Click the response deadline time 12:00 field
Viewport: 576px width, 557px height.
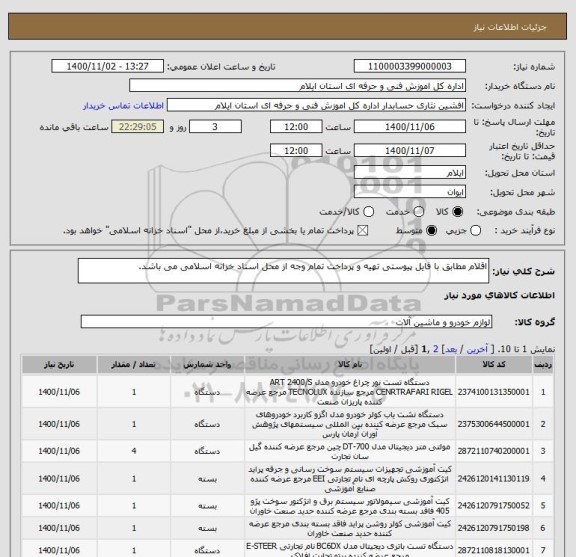pyautogui.click(x=296, y=127)
